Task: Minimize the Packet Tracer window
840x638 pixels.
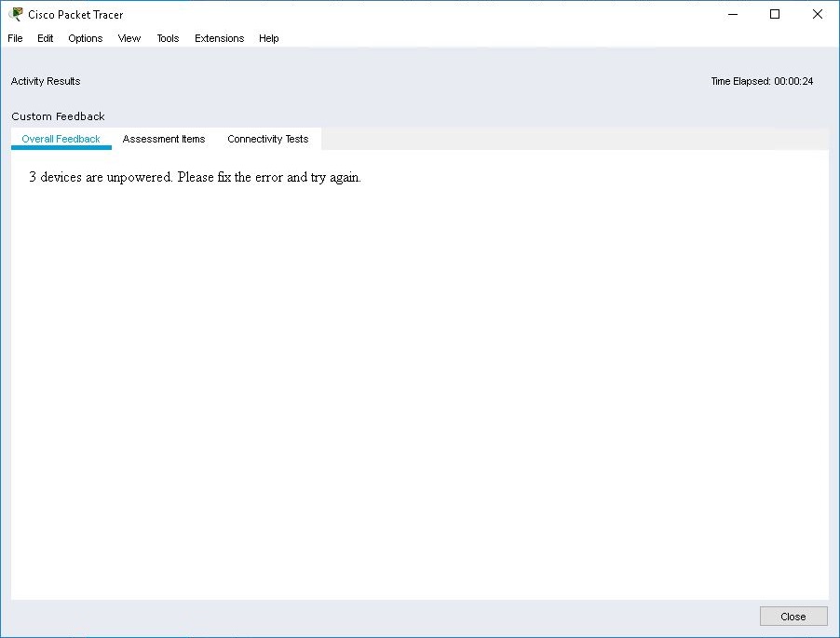Action: coord(732,14)
